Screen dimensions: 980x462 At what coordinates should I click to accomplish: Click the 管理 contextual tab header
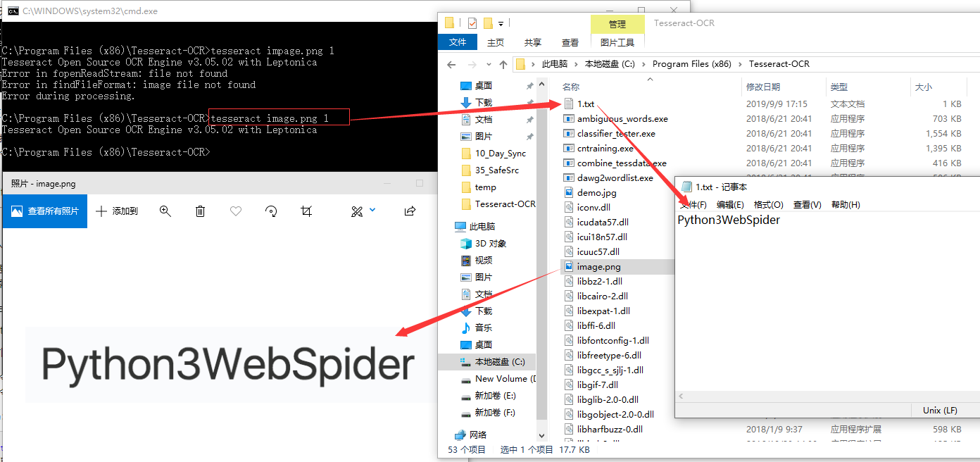pos(617,24)
